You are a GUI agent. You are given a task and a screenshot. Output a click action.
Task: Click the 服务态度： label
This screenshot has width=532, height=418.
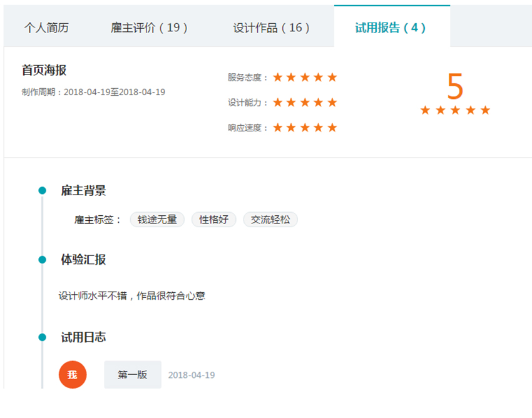(x=248, y=78)
